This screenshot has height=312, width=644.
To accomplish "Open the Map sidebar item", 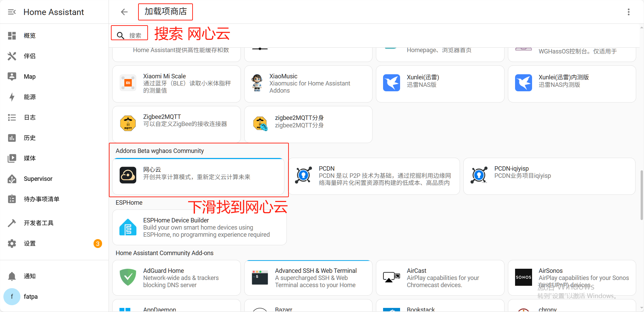I will click(54, 77).
